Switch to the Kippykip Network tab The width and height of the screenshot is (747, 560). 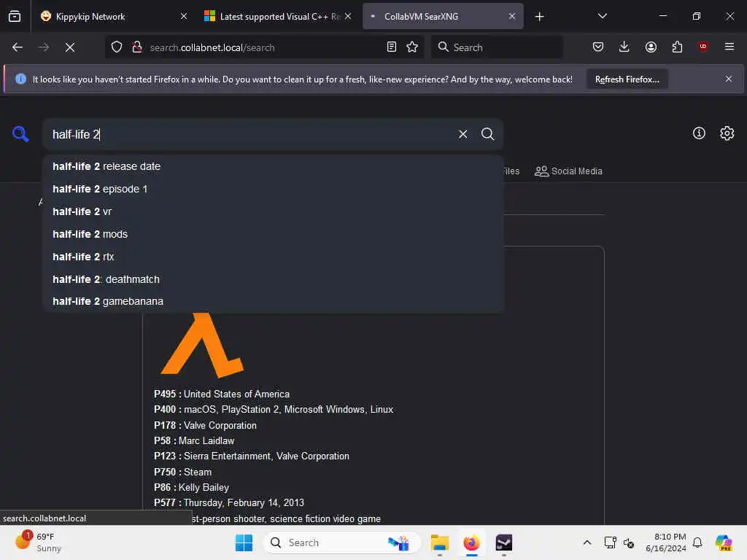pos(113,16)
